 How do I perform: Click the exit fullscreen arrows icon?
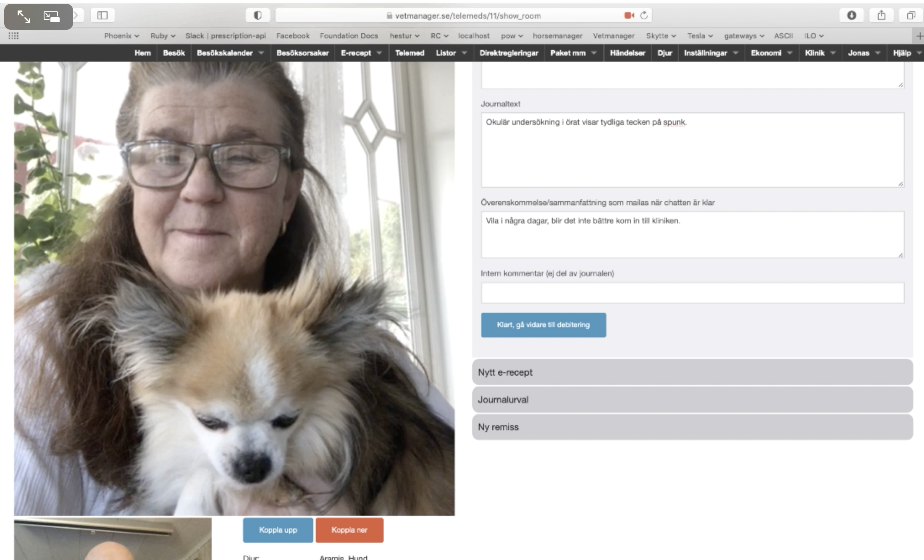tap(24, 17)
